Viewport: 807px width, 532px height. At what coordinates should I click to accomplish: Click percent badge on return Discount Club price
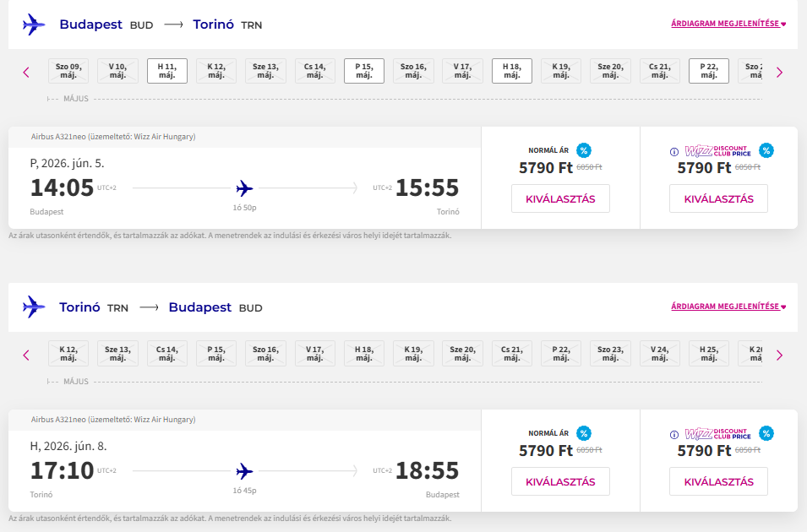(766, 433)
